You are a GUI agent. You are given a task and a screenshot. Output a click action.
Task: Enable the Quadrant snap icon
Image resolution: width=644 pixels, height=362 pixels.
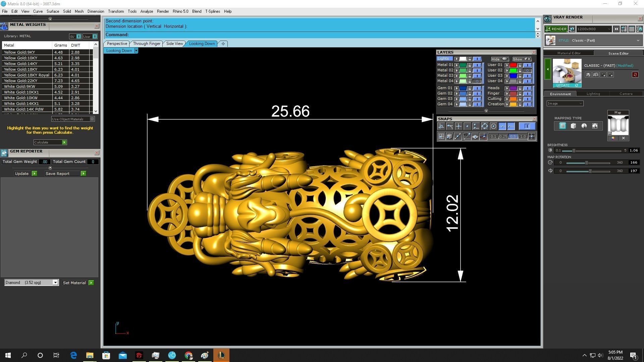(485, 126)
